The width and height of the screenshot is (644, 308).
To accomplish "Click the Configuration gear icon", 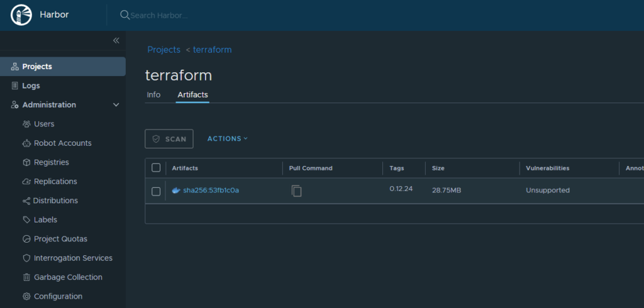I will pyautogui.click(x=26, y=297).
